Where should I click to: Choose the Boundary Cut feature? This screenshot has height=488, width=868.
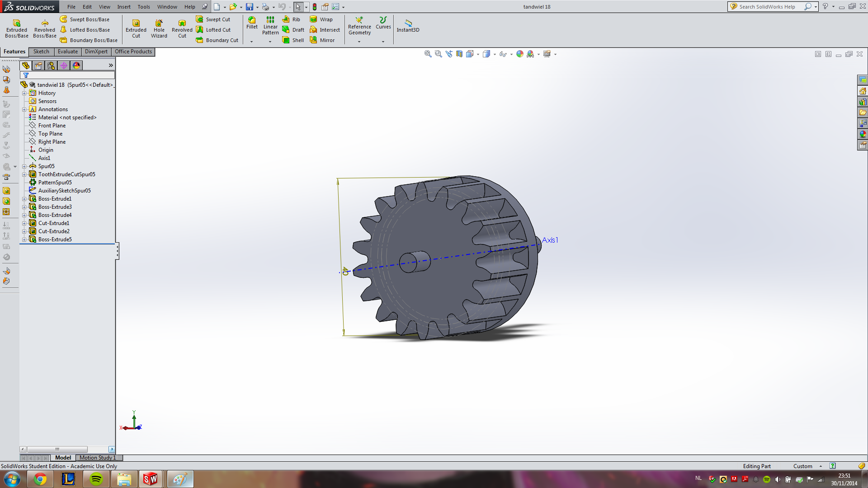click(x=217, y=40)
